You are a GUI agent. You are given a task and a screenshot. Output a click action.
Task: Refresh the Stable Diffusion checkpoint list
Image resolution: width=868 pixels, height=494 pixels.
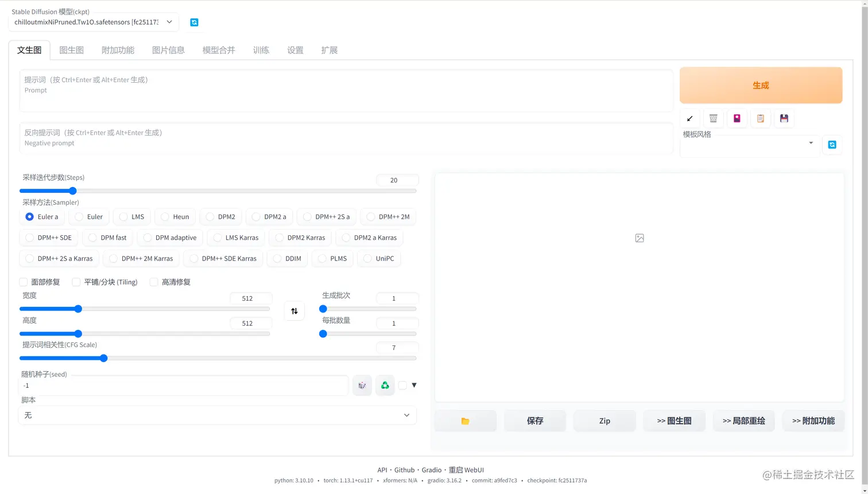click(x=194, y=22)
